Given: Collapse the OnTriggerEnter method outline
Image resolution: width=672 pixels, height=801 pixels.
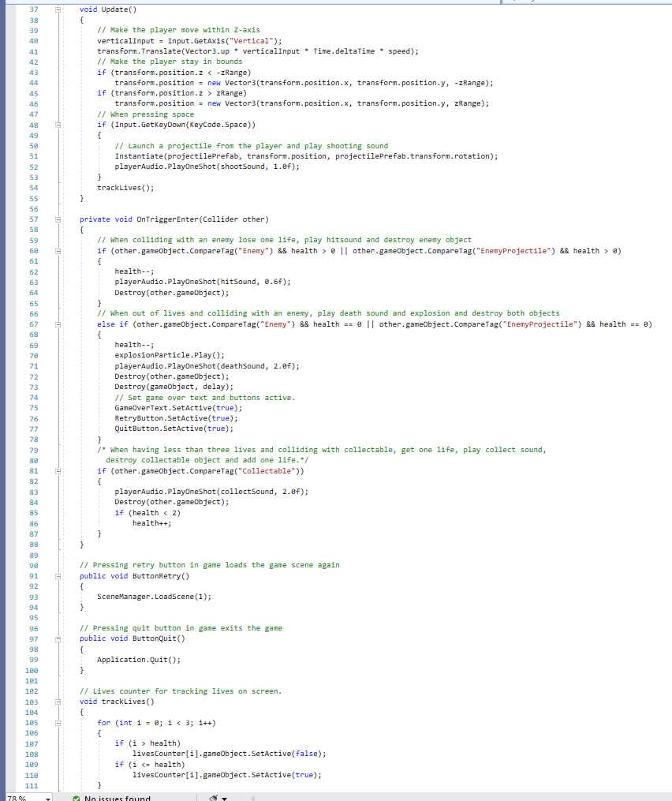Looking at the screenshot, I should point(58,219).
